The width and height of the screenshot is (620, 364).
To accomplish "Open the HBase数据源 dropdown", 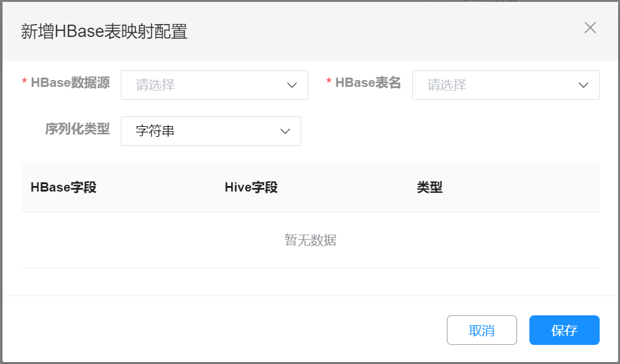I will (203, 85).
